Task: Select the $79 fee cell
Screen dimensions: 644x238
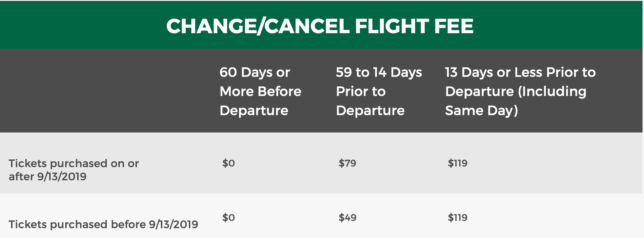Action: [x=347, y=163]
